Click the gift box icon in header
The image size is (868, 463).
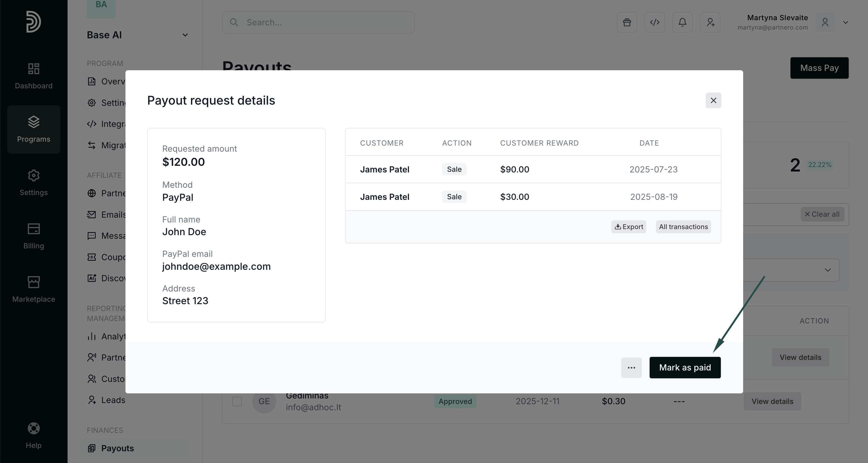tap(627, 22)
